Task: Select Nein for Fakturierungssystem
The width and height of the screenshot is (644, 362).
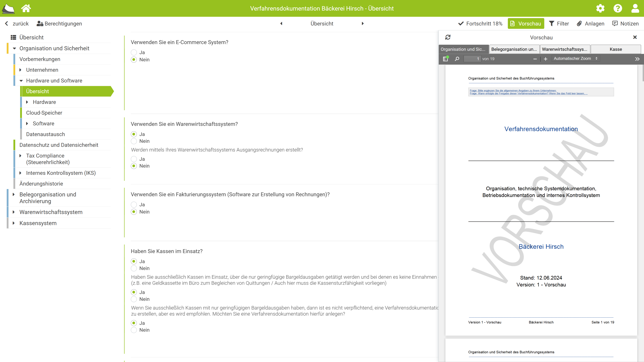Action: click(x=134, y=212)
